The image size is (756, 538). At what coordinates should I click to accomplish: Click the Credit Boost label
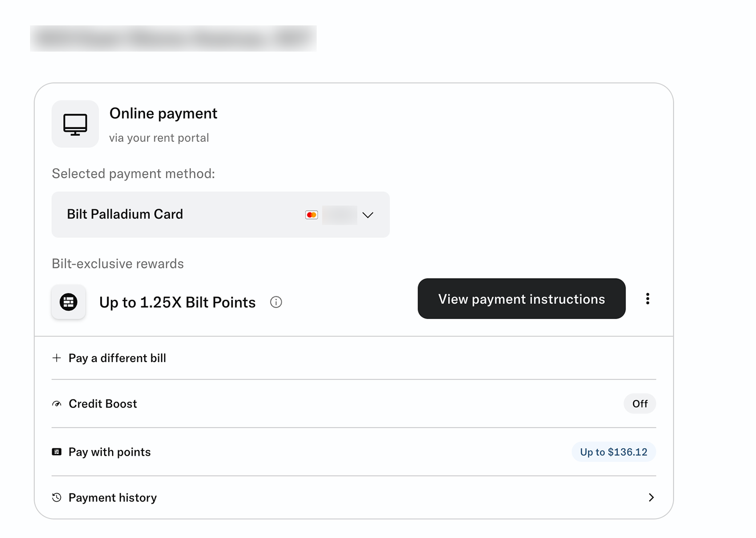(x=103, y=404)
